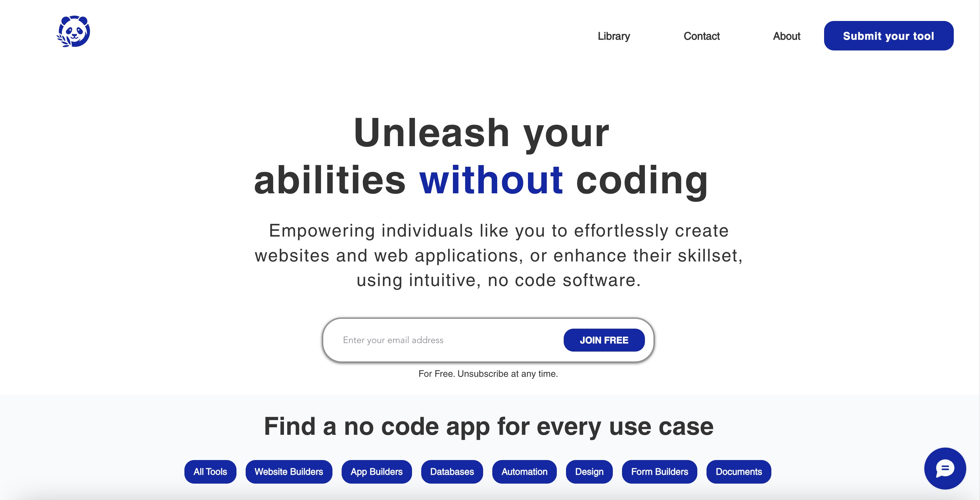Select the Documents category tab
Image resolution: width=980 pixels, height=500 pixels.
(x=739, y=472)
